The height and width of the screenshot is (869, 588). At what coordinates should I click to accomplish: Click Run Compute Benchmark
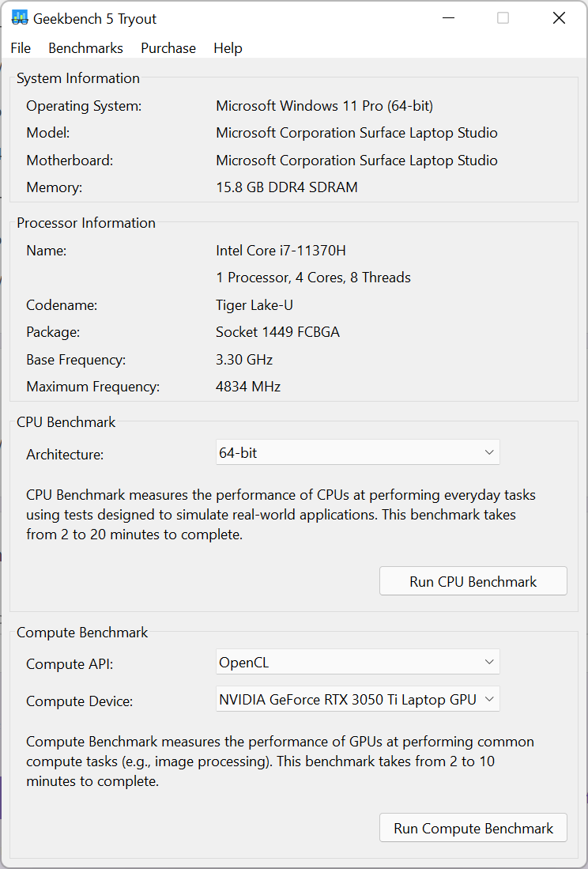[473, 828]
